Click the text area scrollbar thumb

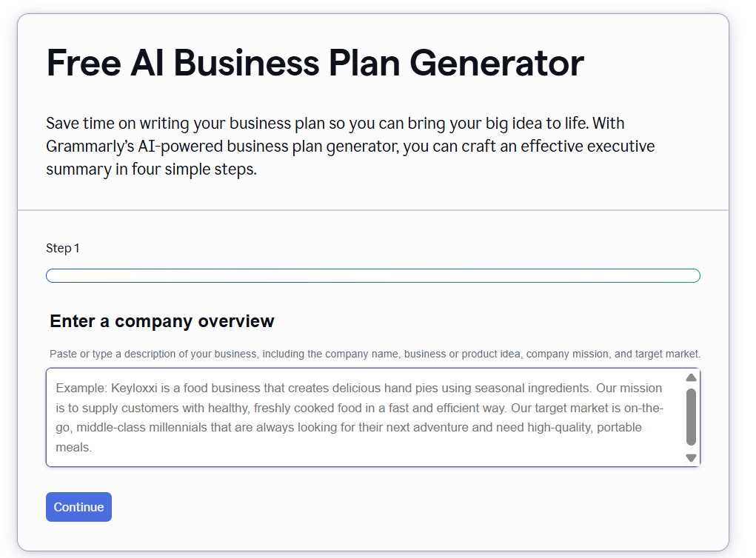coord(691,417)
